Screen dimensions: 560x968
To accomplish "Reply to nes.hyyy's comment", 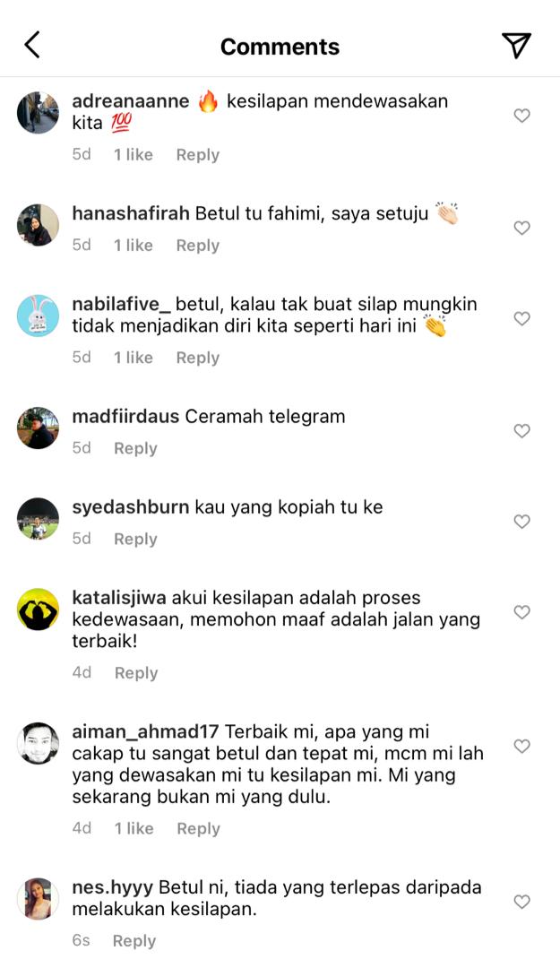I will [134, 941].
